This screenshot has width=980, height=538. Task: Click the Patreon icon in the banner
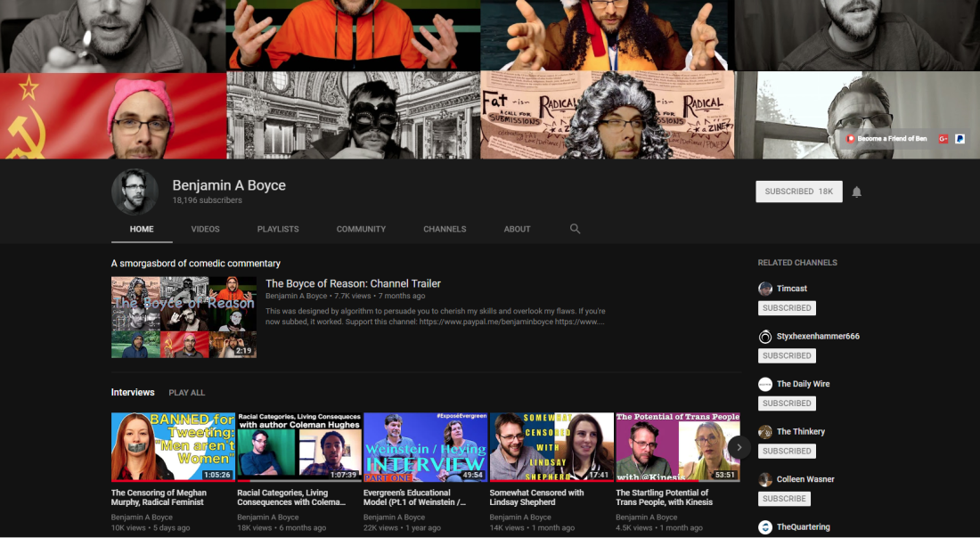852,139
